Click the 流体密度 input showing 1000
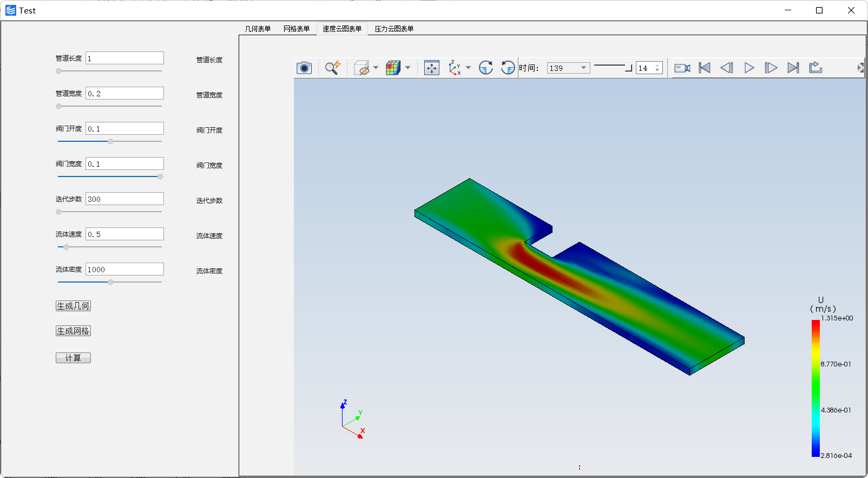The image size is (868, 478). tap(124, 269)
